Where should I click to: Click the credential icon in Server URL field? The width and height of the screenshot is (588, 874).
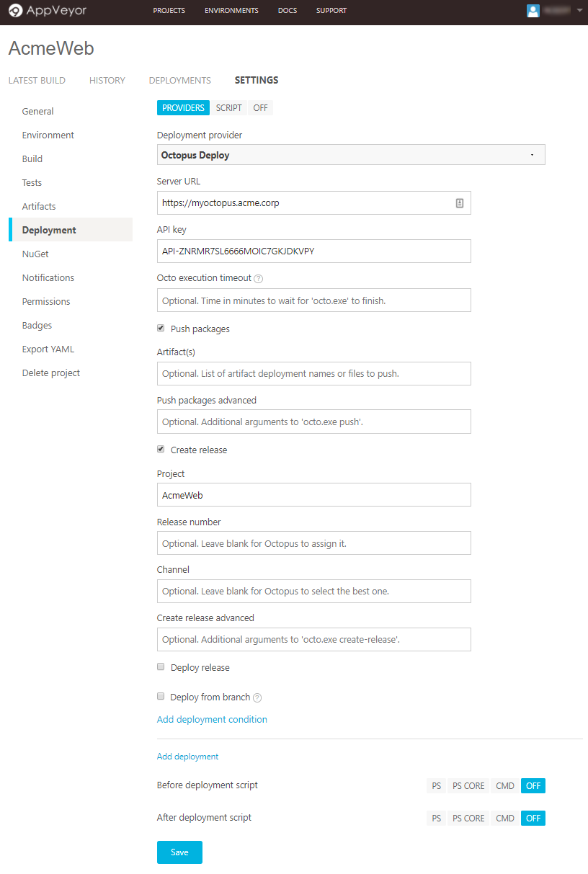tap(460, 203)
